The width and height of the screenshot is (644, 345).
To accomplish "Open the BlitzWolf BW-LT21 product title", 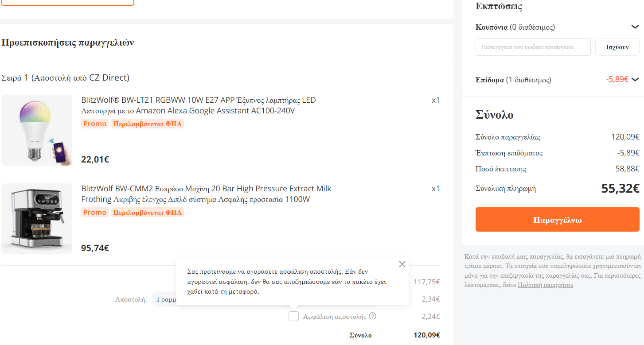I will click(199, 105).
